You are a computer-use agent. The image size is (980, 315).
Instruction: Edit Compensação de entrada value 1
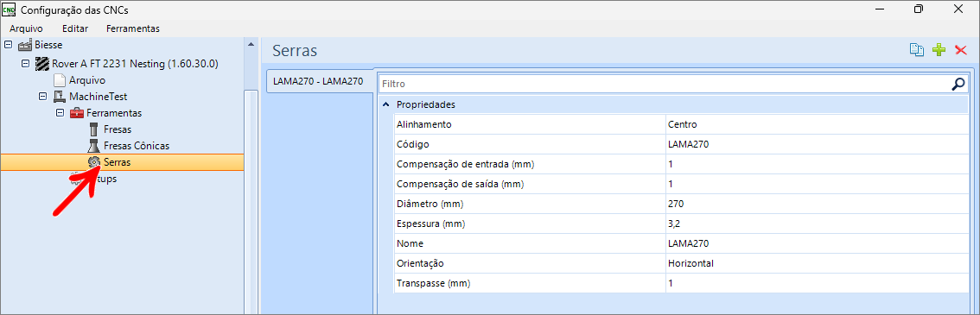[x=817, y=164]
